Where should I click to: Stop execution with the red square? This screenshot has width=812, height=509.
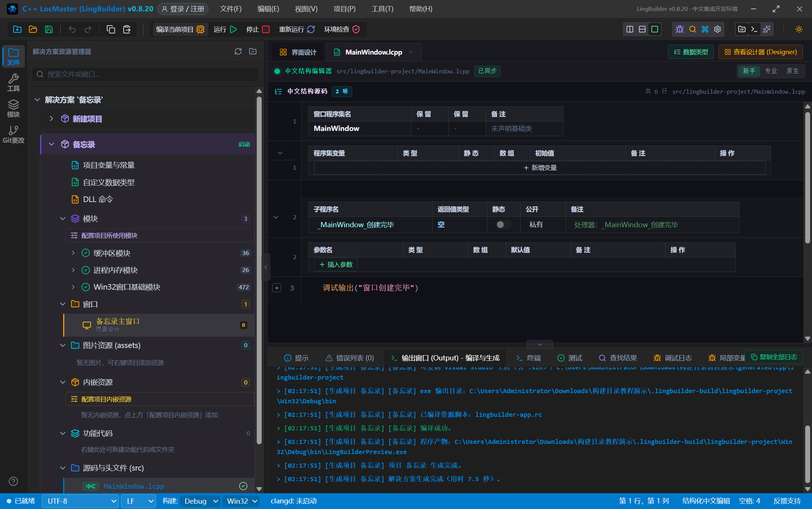(266, 29)
